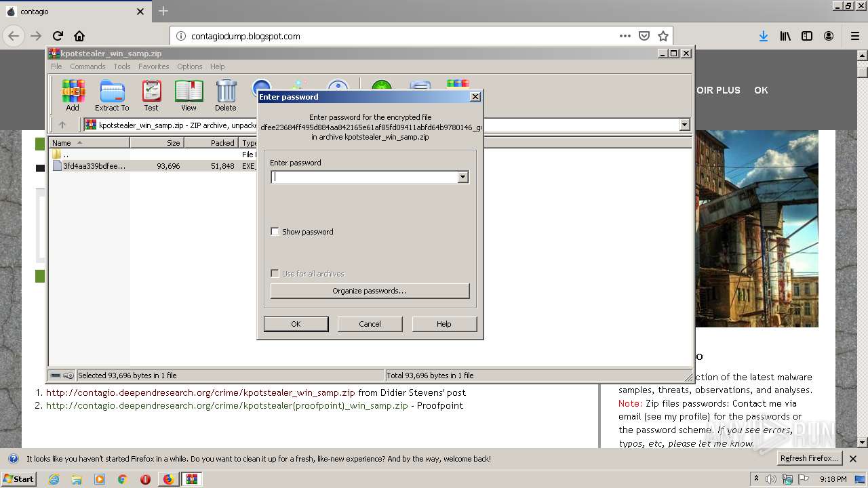This screenshot has width=868, height=488.
Task: Click the Delete toolbar icon in WinRAR
Action: [226, 95]
